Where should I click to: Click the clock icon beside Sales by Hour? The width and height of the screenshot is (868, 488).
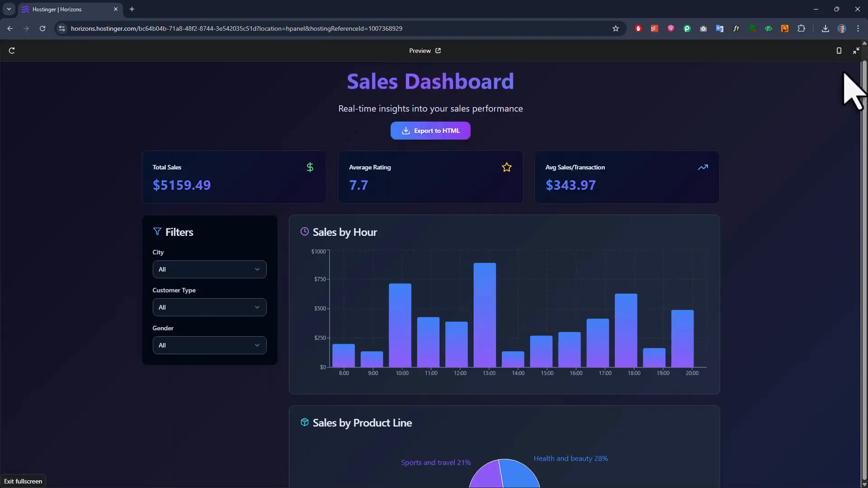click(304, 231)
